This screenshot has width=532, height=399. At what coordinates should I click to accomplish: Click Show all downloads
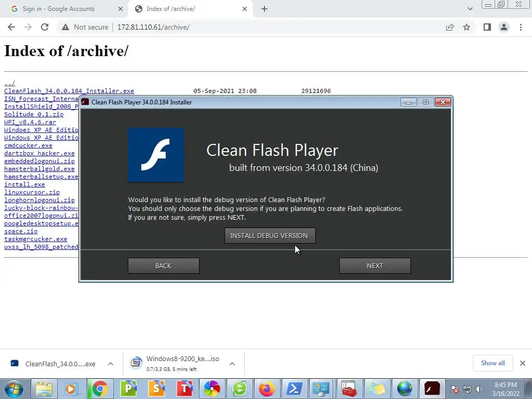[x=493, y=363]
